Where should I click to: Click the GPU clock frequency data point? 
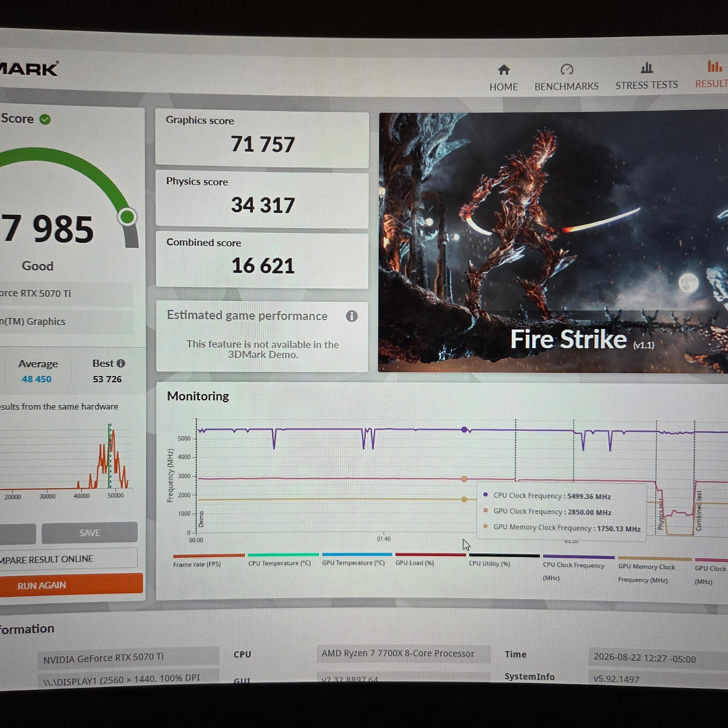464,478
